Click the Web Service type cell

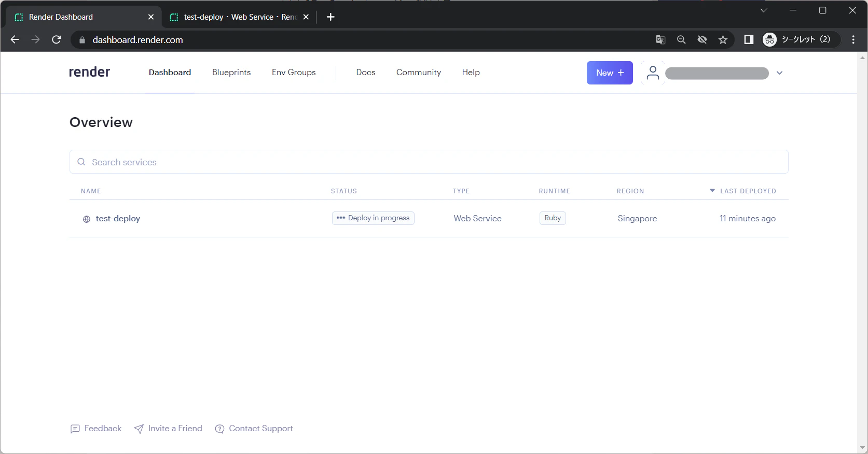coord(478,219)
